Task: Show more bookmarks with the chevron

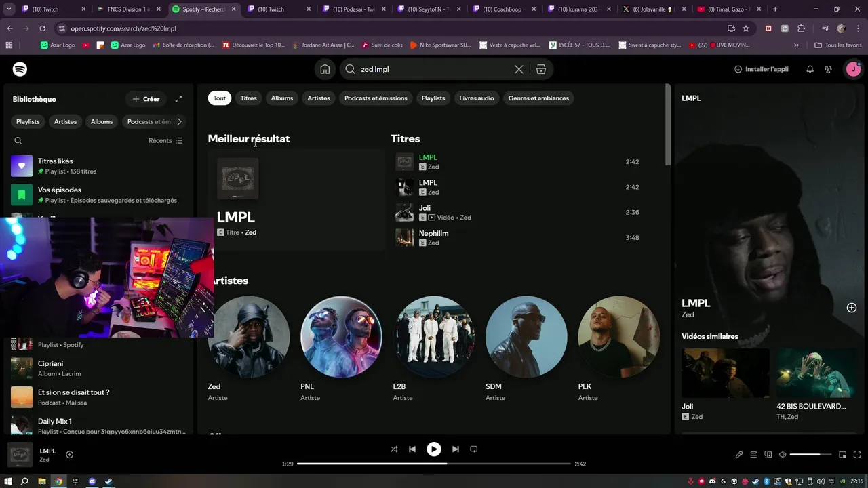Action: (x=797, y=45)
